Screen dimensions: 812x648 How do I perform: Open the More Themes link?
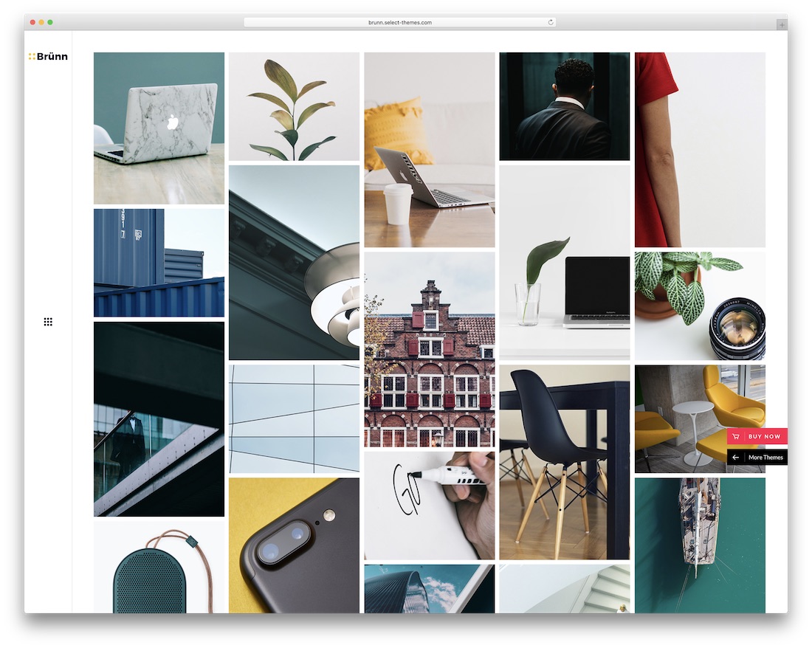pyautogui.click(x=765, y=458)
